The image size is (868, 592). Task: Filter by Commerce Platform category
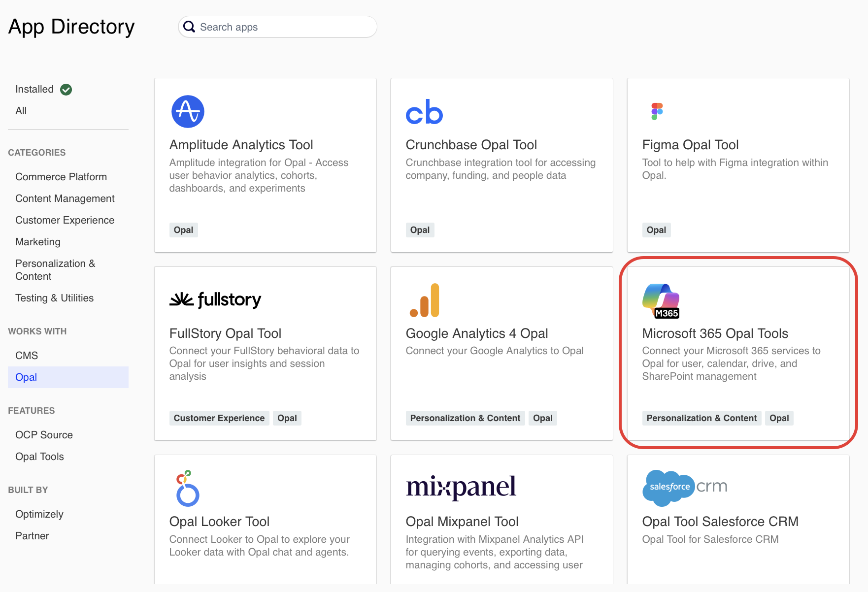coord(61,177)
